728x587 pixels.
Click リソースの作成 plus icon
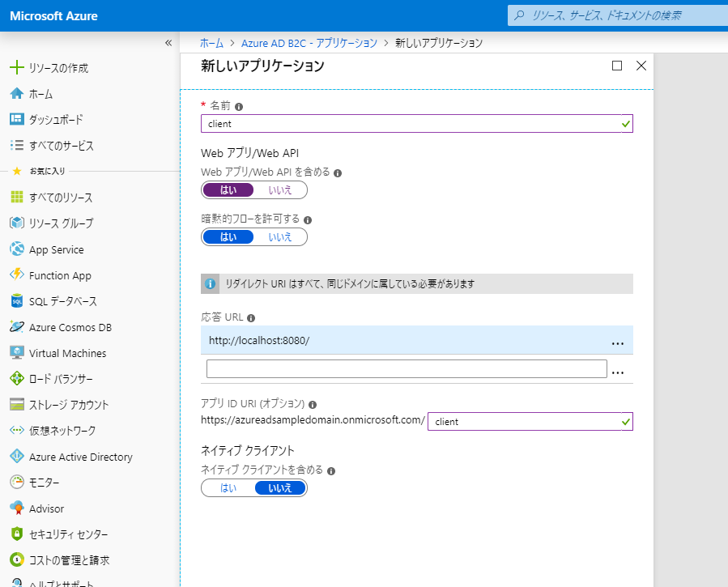(x=18, y=68)
